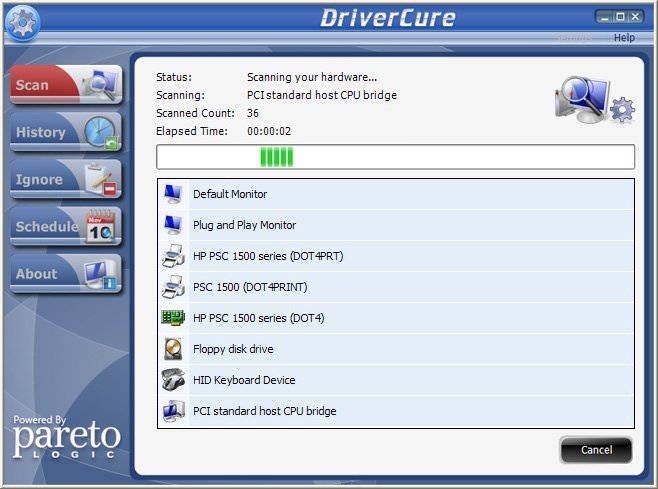Click the scan progress bar
This screenshot has width=658, height=489.
(x=395, y=157)
